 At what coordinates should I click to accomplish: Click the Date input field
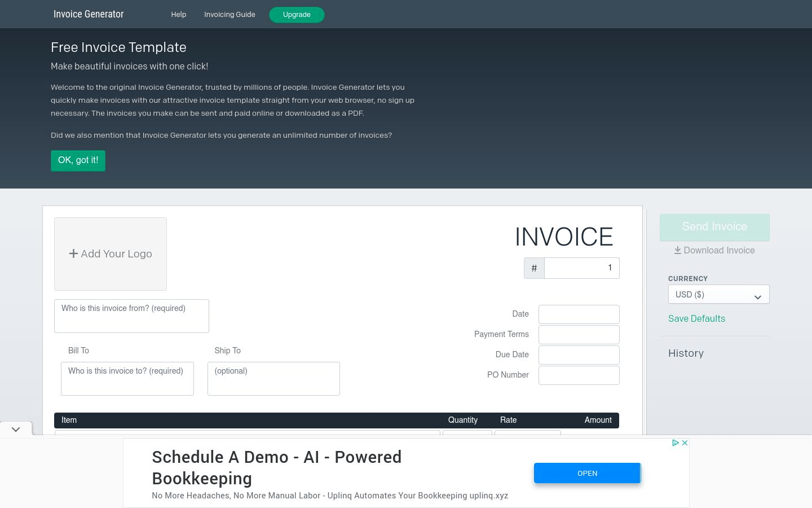tap(579, 314)
